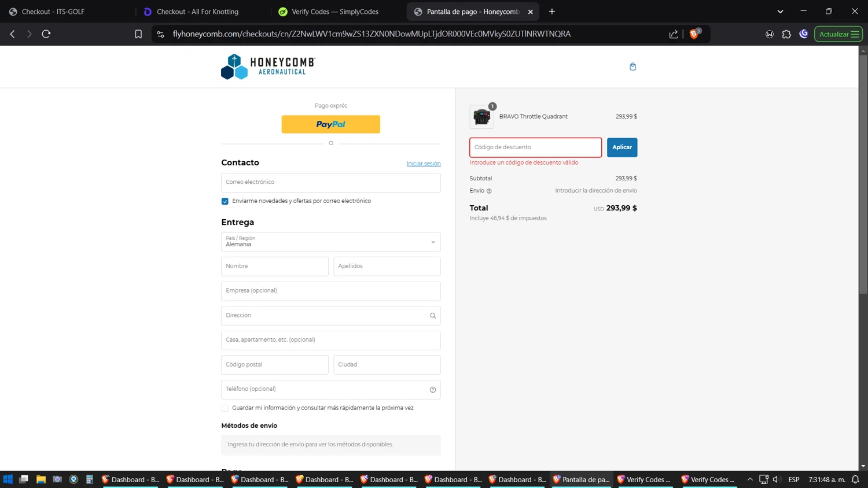Pay with the PayPal express button
This screenshot has width=868, height=488.
(x=331, y=124)
